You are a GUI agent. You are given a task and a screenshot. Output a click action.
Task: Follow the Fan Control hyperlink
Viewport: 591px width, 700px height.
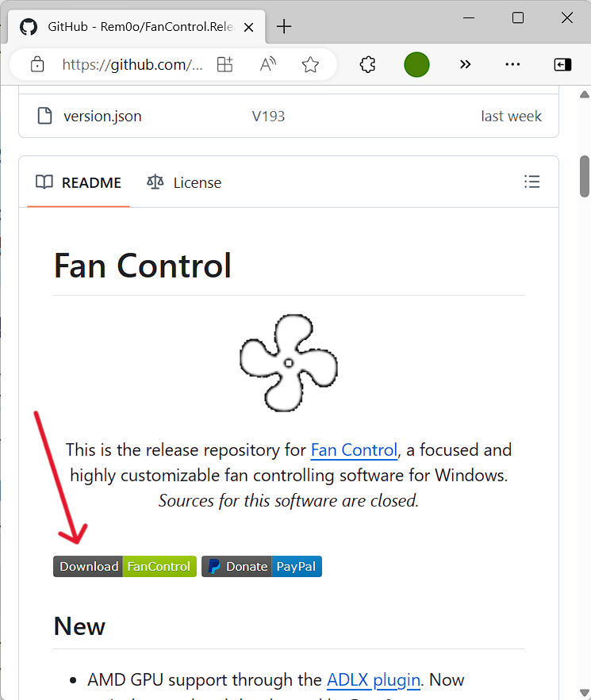pyautogui.click(x=354, y=450)
